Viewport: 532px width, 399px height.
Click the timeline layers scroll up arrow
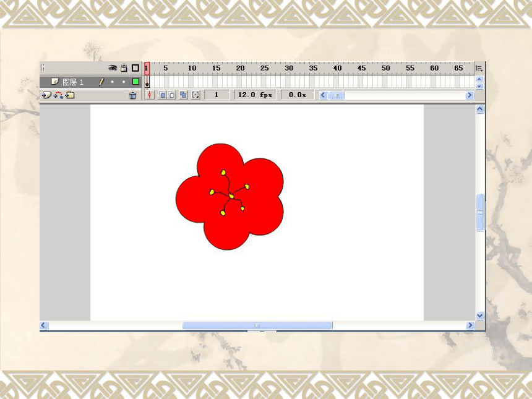pos(479,79)
